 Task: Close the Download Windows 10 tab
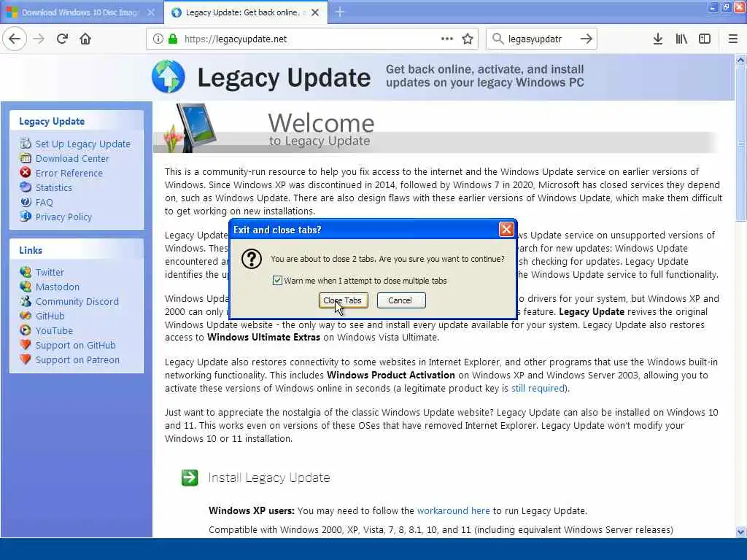click(151, 12)
